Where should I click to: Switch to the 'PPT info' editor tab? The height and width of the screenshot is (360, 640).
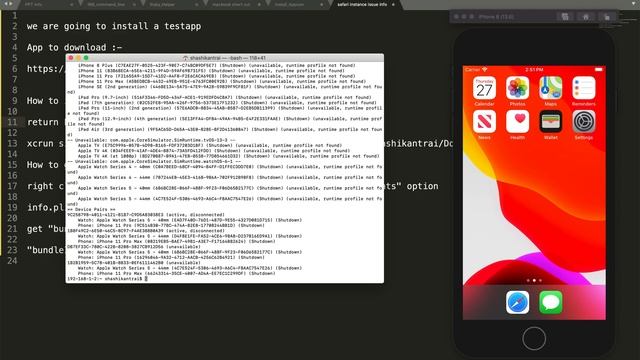coord(33,4)
